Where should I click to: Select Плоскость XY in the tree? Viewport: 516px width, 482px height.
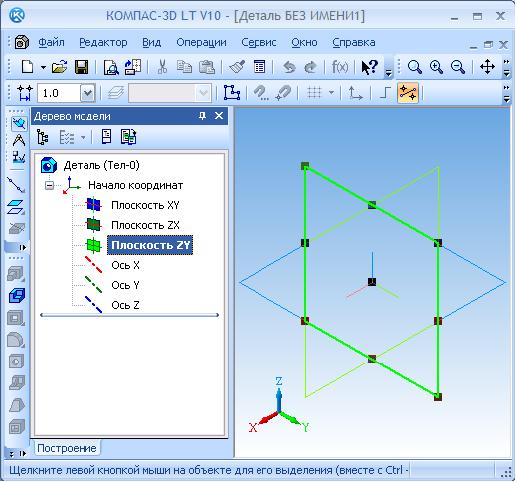[x=145, y=205]
